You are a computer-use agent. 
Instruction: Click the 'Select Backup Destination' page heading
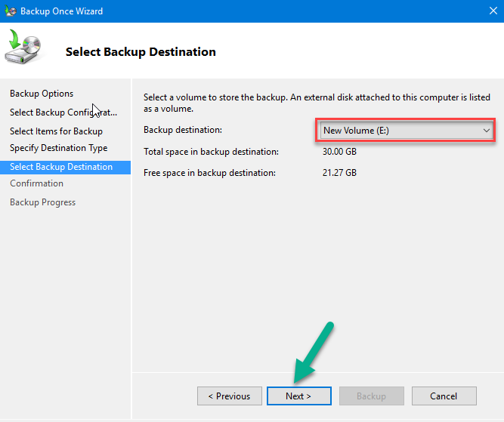pyautogui.click(x=141, y=52)
